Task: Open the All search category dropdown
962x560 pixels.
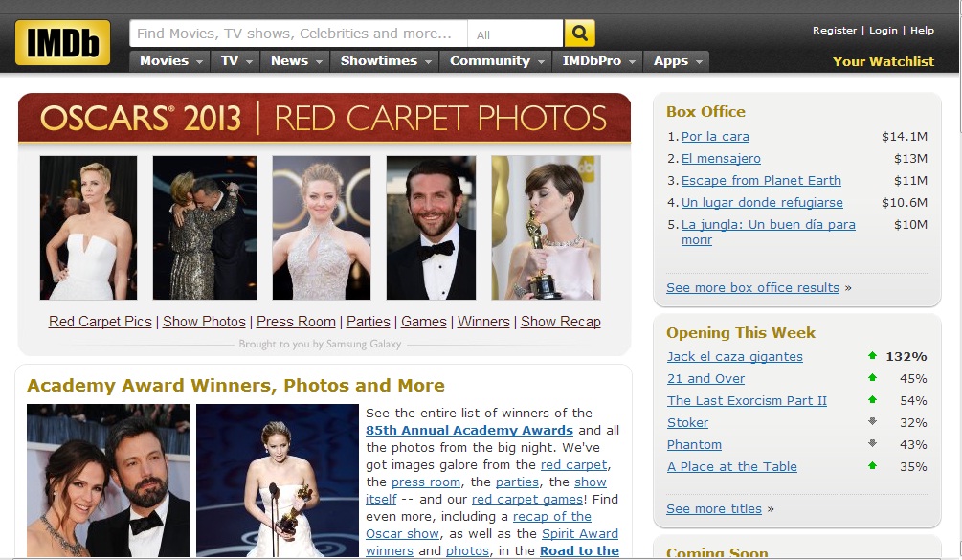Action: [514, 34]
